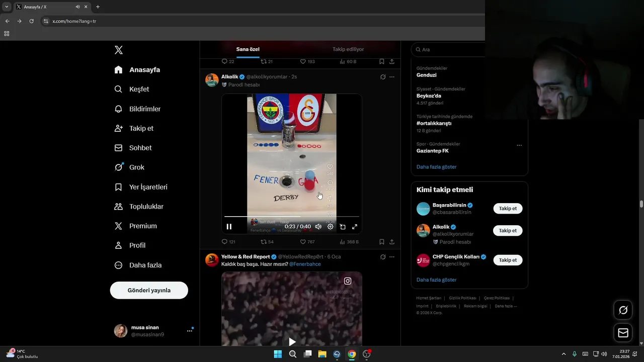Open Sohbet messages
The width and height of the screenshot is (644, 362).
tap(133, 148)
